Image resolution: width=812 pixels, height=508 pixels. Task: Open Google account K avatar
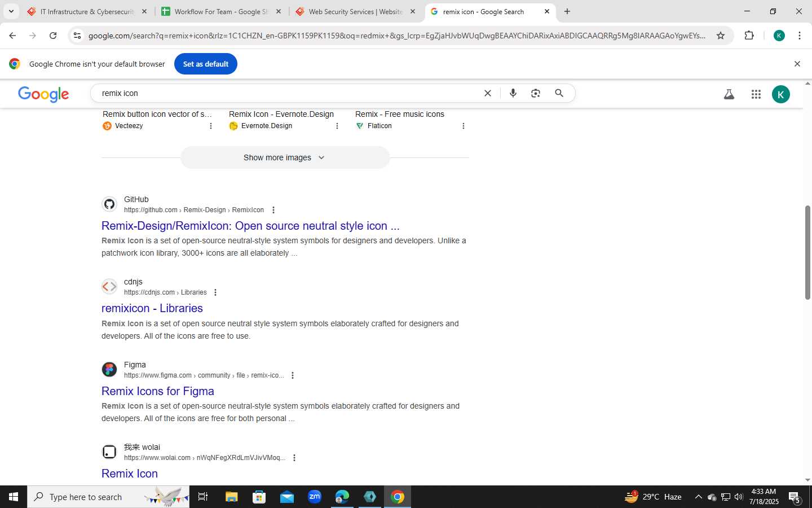click(x=781, y=94)
